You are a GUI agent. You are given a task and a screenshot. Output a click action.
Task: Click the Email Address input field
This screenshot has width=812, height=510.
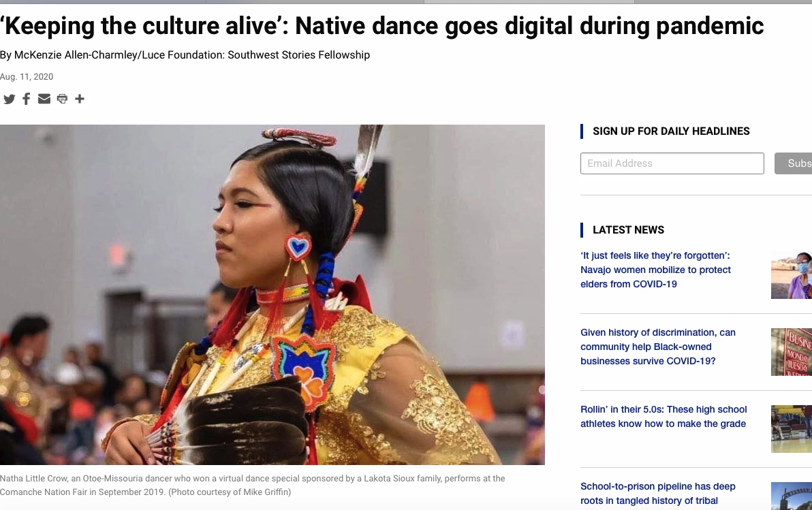[672, 163]
